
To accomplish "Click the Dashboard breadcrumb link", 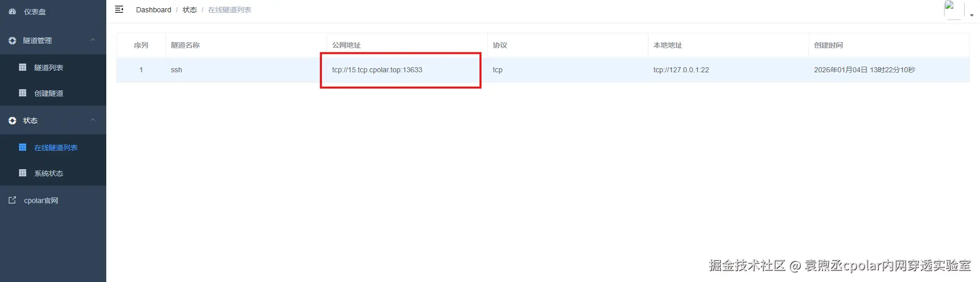I will coord(153,10).
